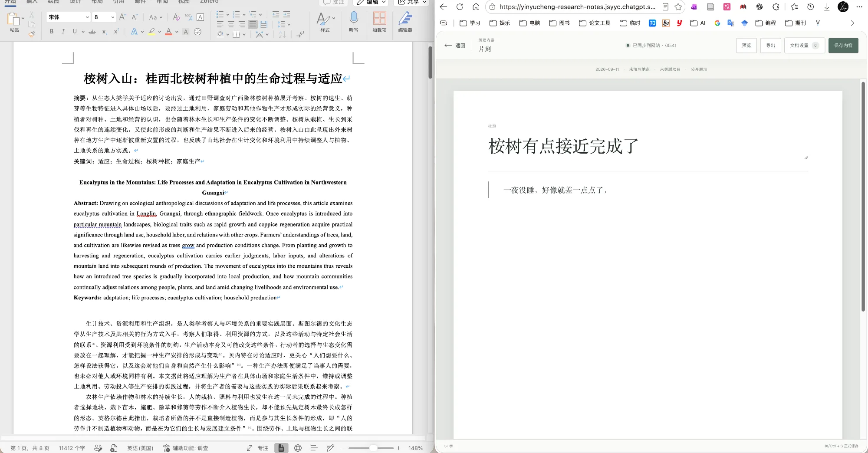This screenshot has width=868, height=453.
Task: Toggle Superscript formatting
Action: (x=116, y=32)
